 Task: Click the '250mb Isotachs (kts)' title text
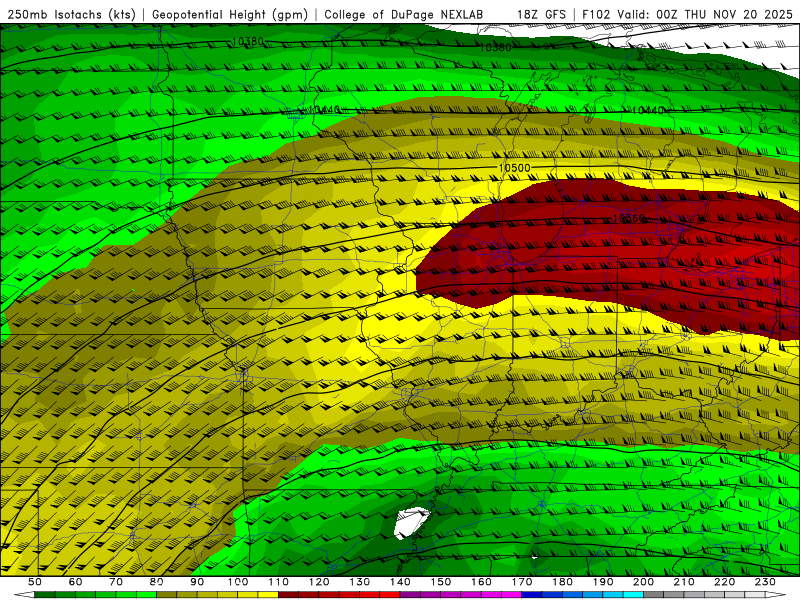[72, 14]
